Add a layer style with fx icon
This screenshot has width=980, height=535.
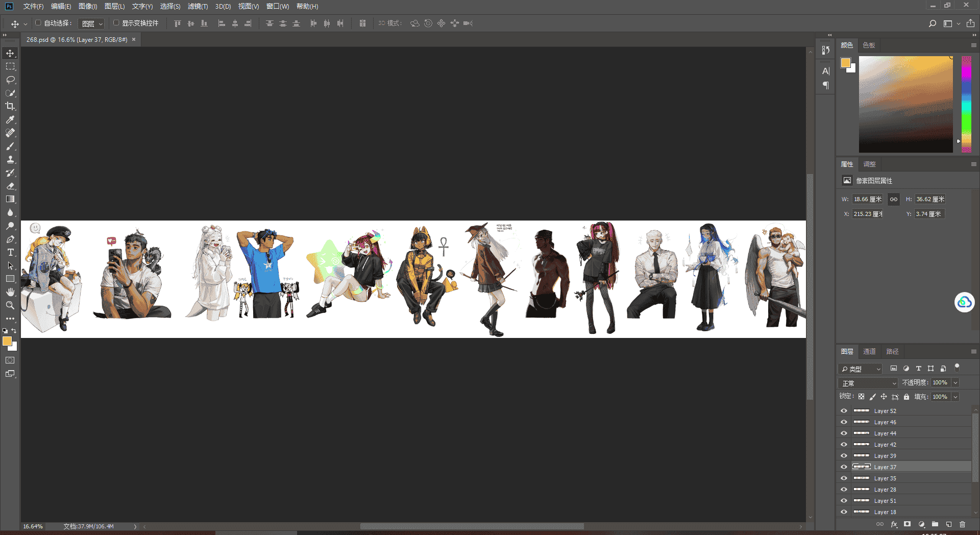(894, 524)
